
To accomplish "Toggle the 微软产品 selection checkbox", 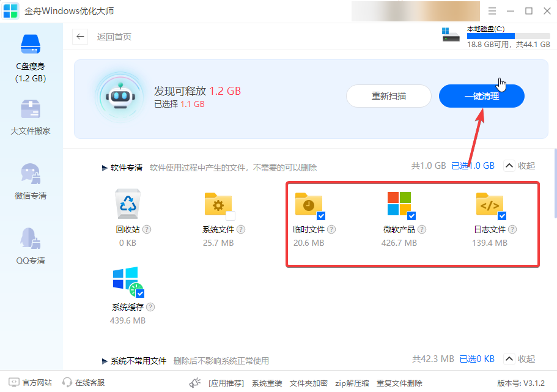I will pyautogui.click(x=413, y=215).
